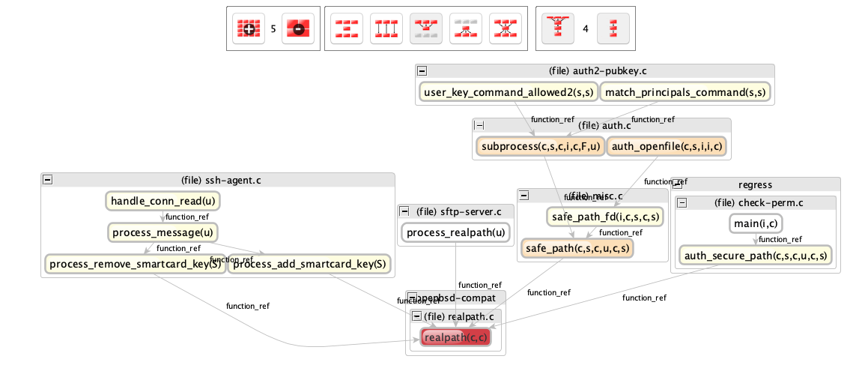
Task: Select the layout icon with no connecting edges
Action: coord(347,28)
